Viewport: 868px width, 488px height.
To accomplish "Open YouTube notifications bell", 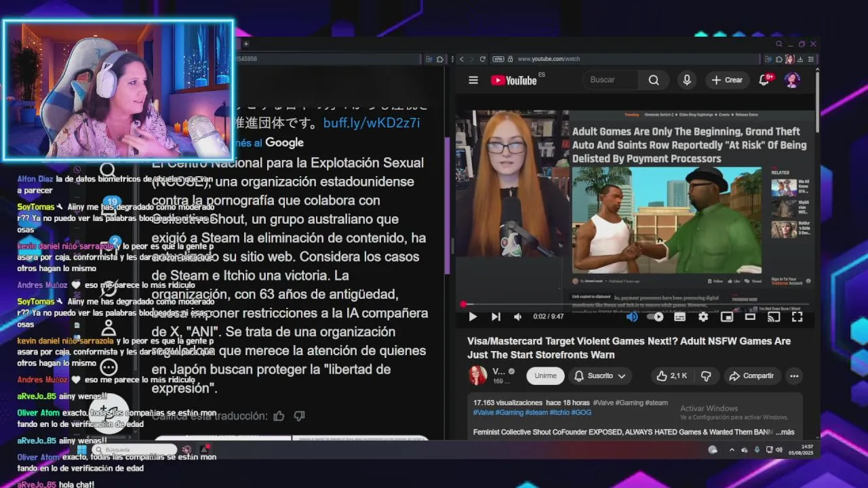I will tap(764, 80).
